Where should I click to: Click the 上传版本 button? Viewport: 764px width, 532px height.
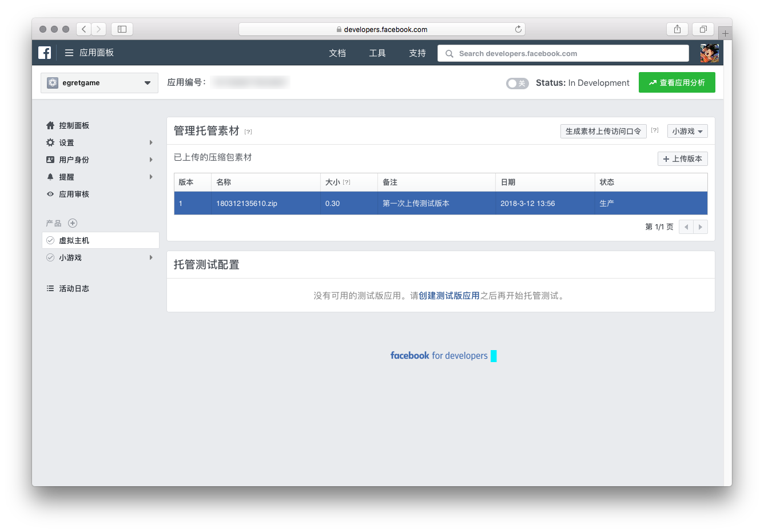[683, 158]
